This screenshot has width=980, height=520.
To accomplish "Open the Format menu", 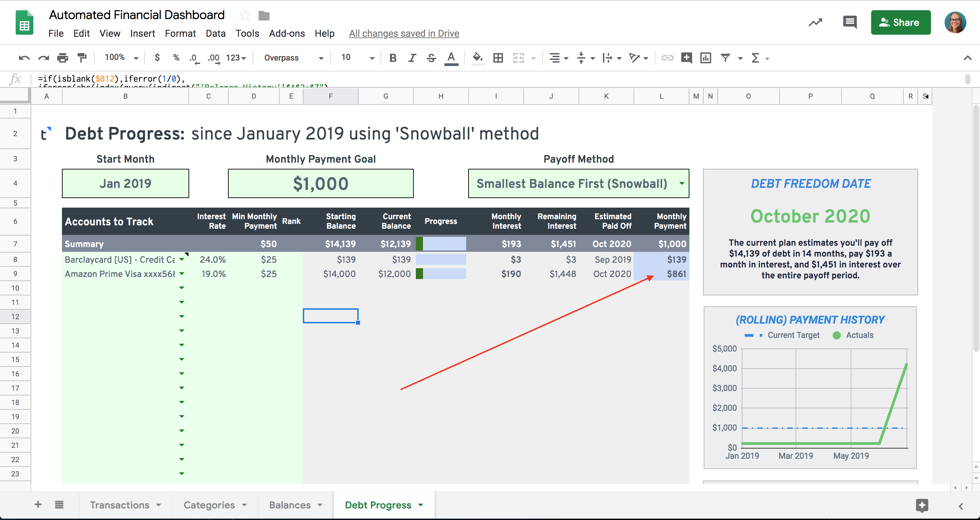I will [180, 33].
